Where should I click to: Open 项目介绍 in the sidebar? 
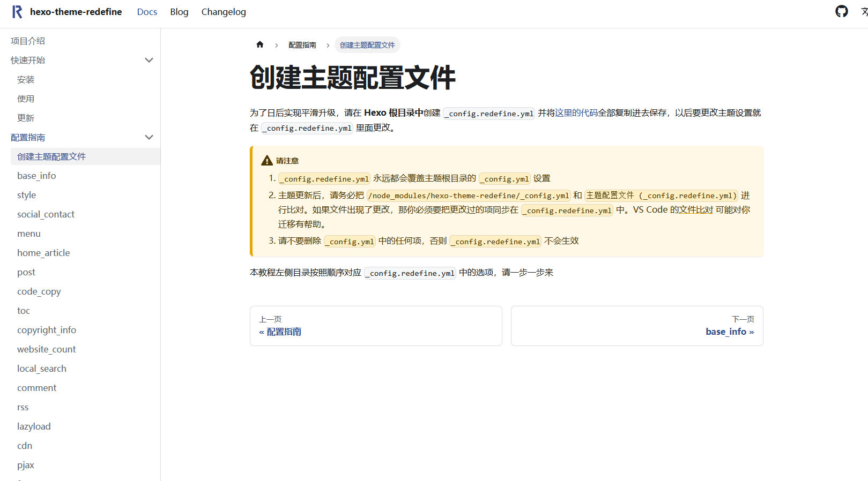coord(28,41)
